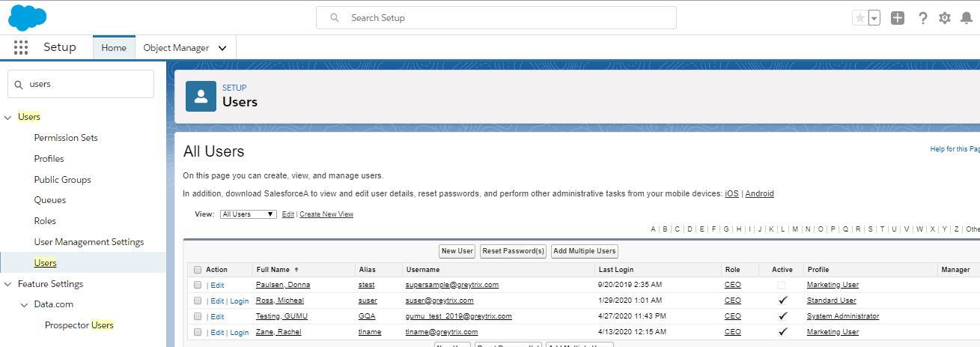Open the Android download link

pyautogui.click(x=759, y=193)
